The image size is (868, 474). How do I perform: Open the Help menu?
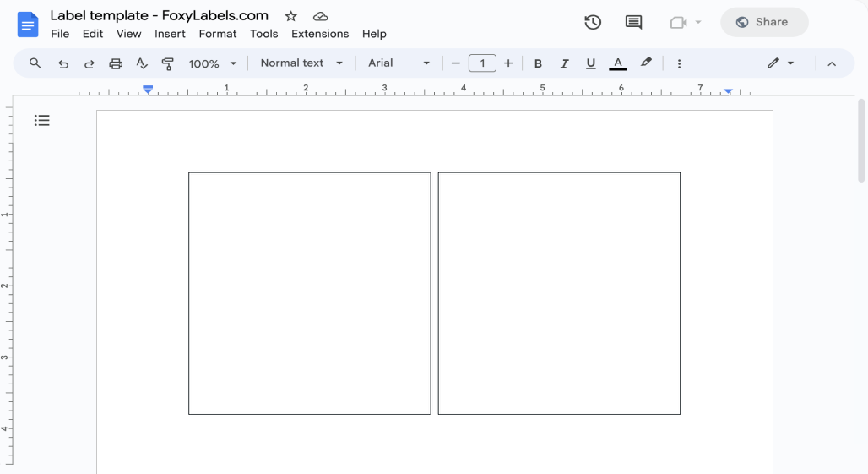click(x=374, y=34)
